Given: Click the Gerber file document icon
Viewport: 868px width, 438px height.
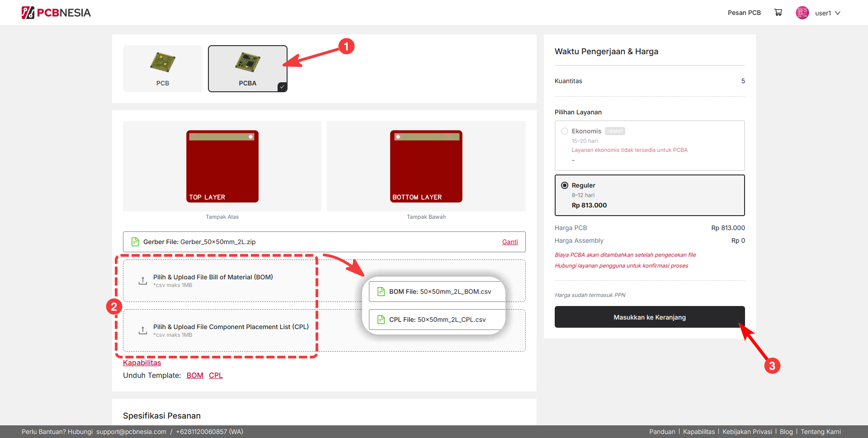Looking at the screenshot, I should point(135,242).
